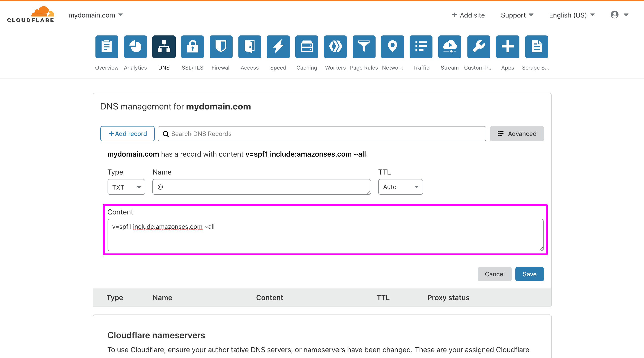Click the Advanced DNS filter toggle

(x=517, y=134)
